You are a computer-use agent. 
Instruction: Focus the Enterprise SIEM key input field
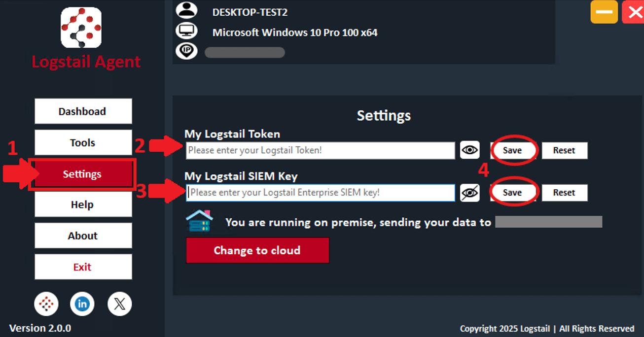(321, 193)
